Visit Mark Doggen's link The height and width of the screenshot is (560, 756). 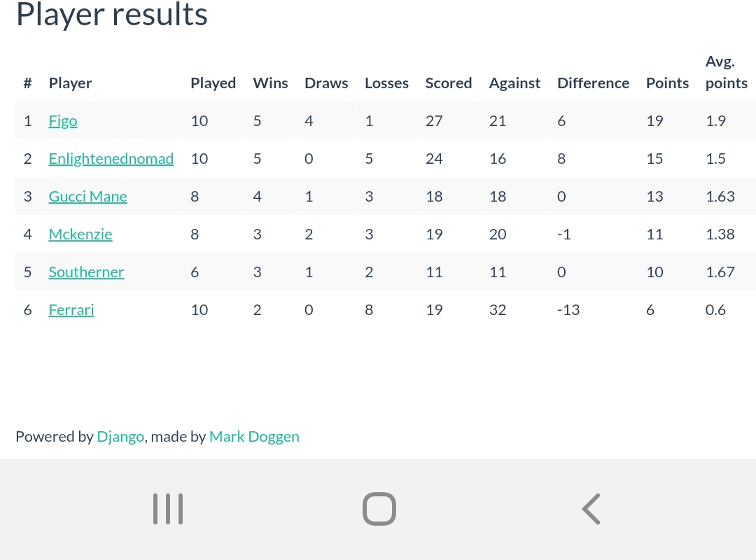click(x=254, y=437)
